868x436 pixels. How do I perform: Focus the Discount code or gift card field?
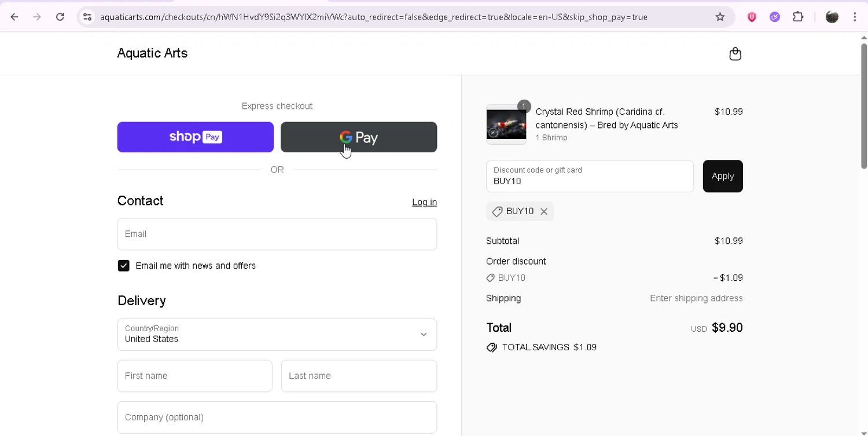[590, 176]
